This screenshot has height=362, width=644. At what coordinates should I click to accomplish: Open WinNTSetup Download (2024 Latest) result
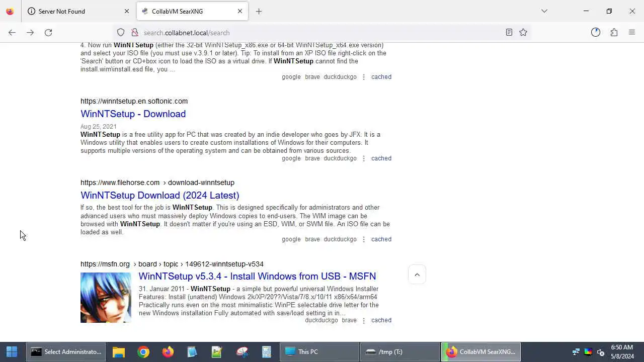coord(159,195)
